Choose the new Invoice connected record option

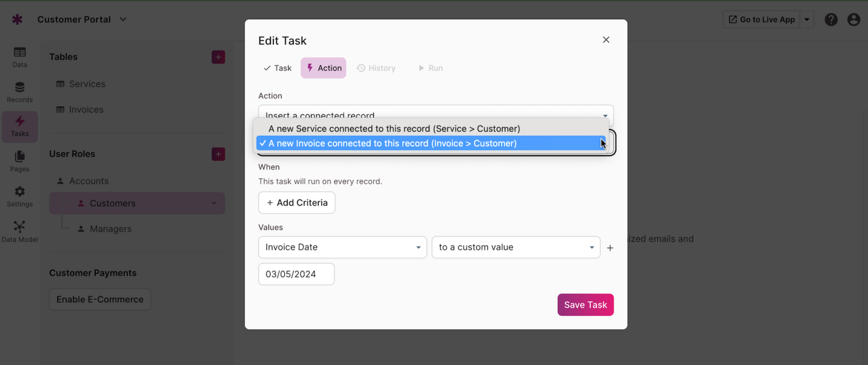pos(392,143)
